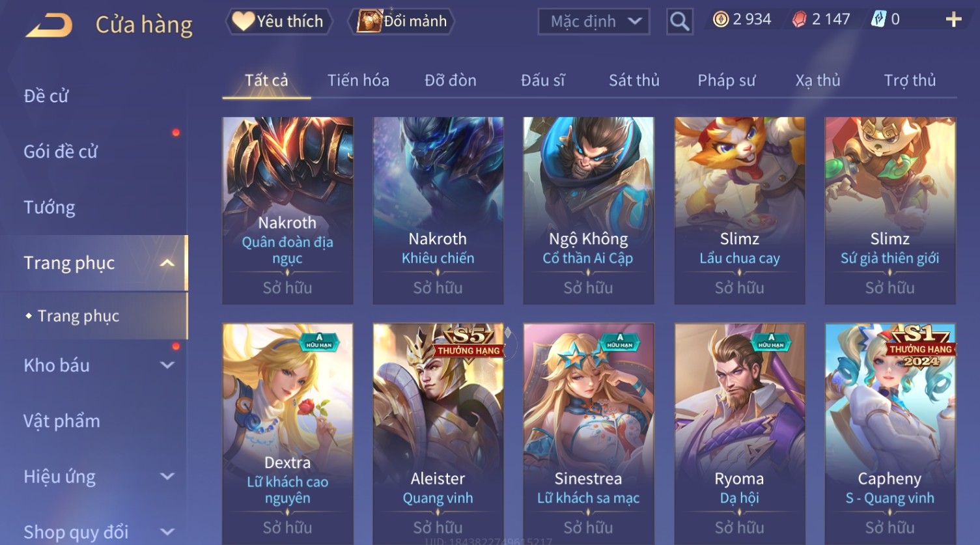Collapse the Trang phục sidebar section

[x=167, y=263]
